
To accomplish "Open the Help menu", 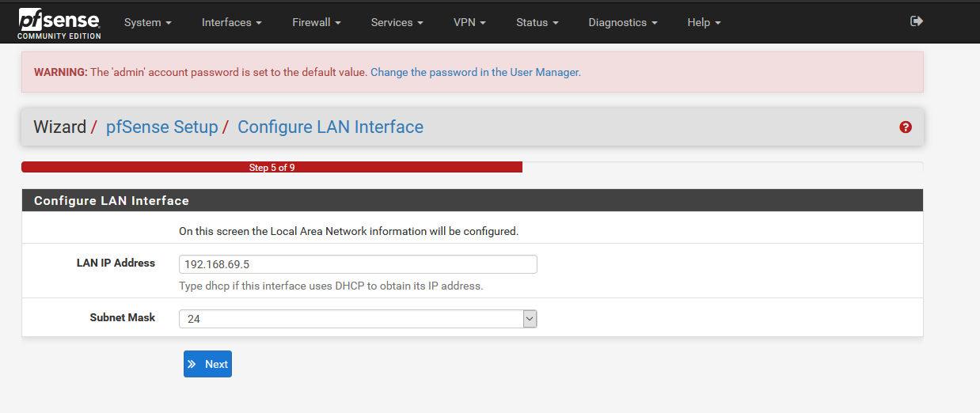I will (705, 22).
